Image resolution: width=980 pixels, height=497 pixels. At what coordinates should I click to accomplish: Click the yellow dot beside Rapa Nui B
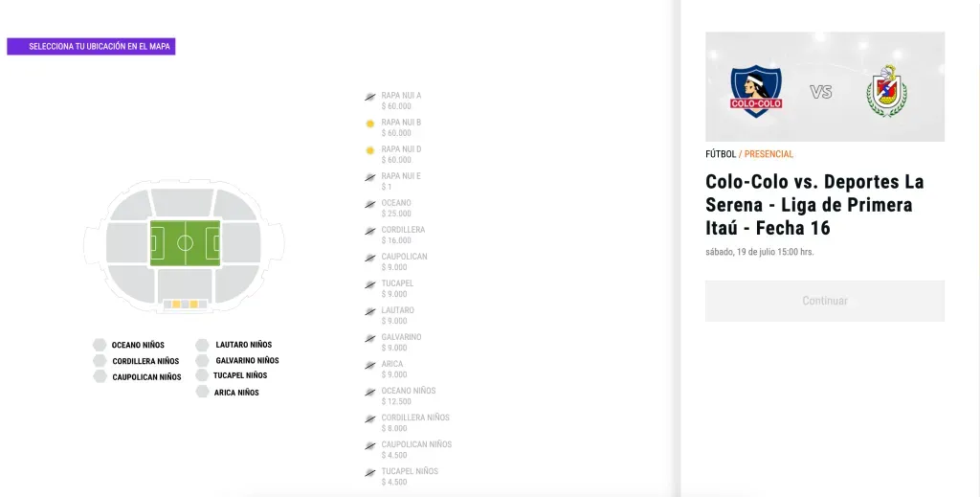point(370,124)
